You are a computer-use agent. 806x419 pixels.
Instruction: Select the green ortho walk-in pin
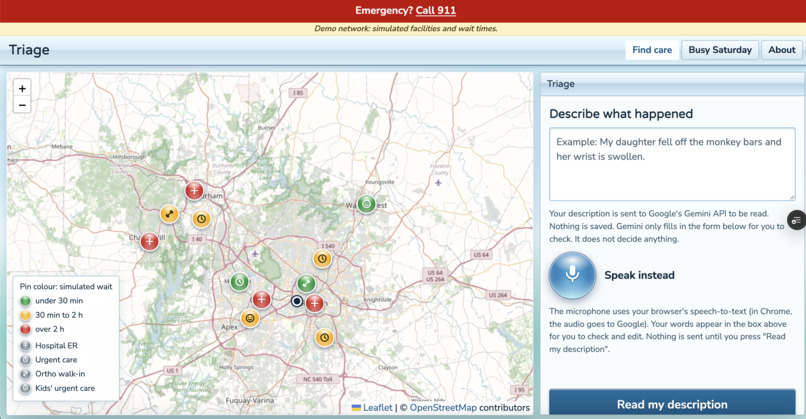tap(306, 283)
